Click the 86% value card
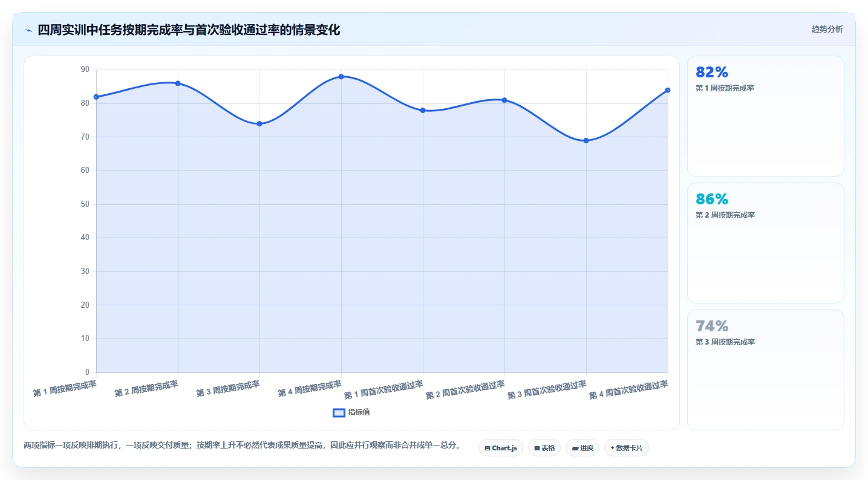 (x=766, y=243)
